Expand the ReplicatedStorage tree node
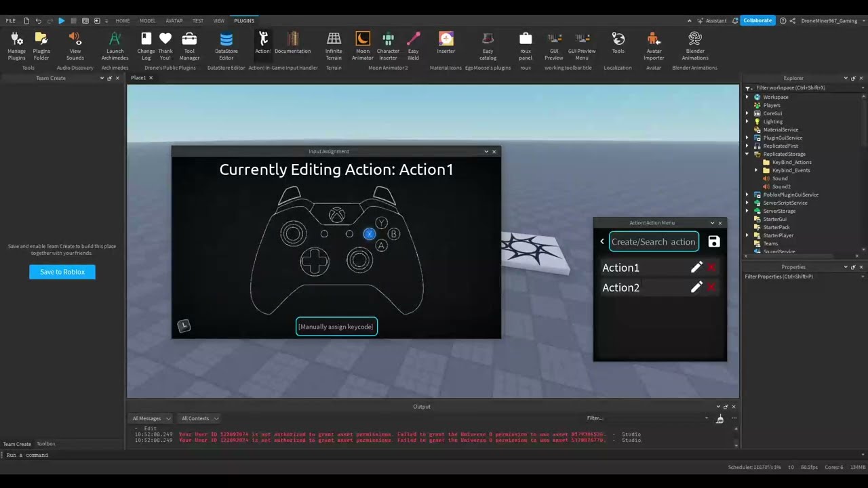The image size is (868, 488). (747, 154)
